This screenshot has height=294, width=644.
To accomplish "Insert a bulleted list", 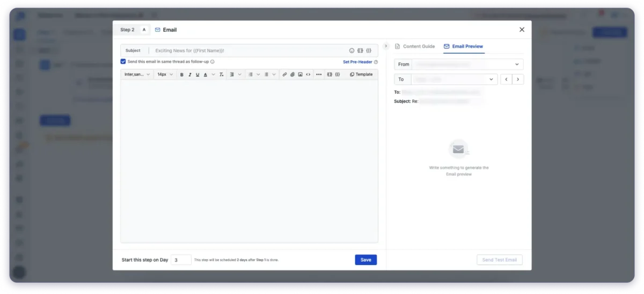I will pyautogui.click(x=267, y=75).
